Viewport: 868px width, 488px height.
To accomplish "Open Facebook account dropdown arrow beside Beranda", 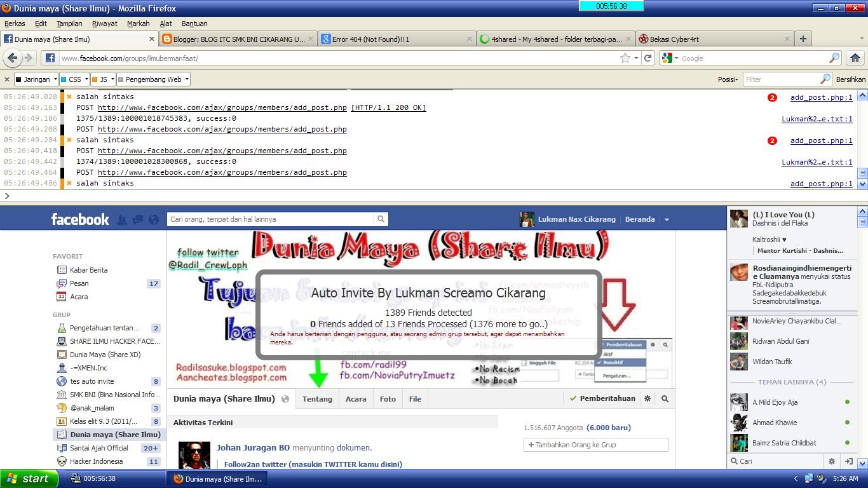I will [667, 219].
